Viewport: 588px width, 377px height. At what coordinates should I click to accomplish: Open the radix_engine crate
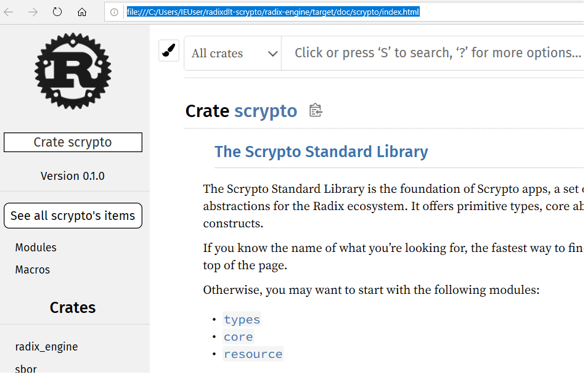47,347
